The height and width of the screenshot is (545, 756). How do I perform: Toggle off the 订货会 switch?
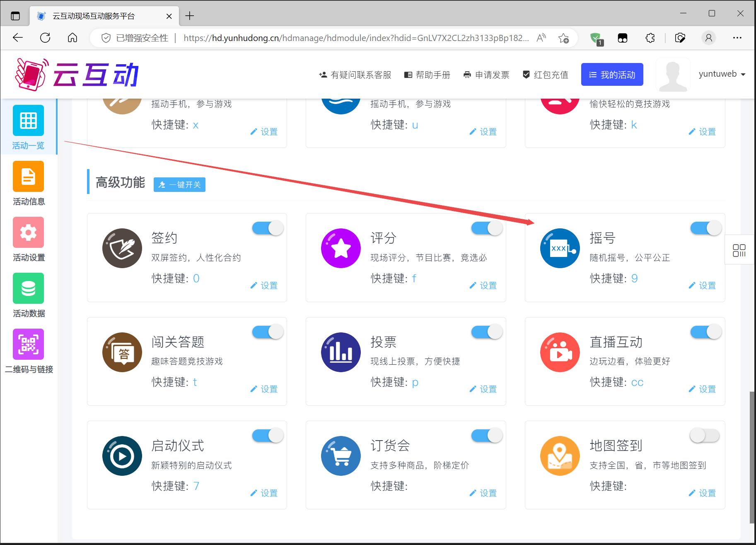pos(487,435)
